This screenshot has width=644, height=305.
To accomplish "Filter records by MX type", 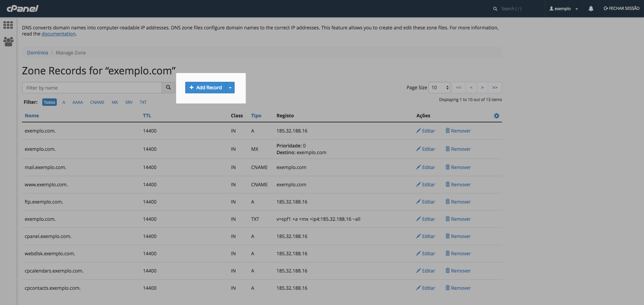I will pos(115,102).
